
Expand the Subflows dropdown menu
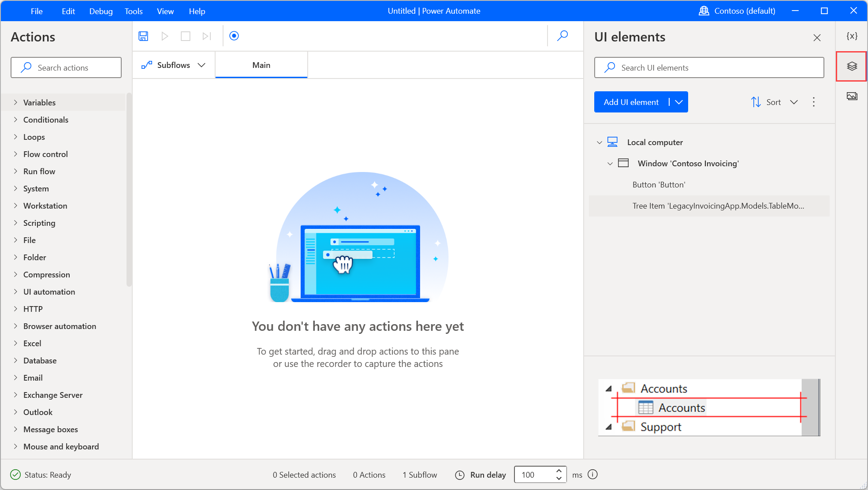pos(202,64)
